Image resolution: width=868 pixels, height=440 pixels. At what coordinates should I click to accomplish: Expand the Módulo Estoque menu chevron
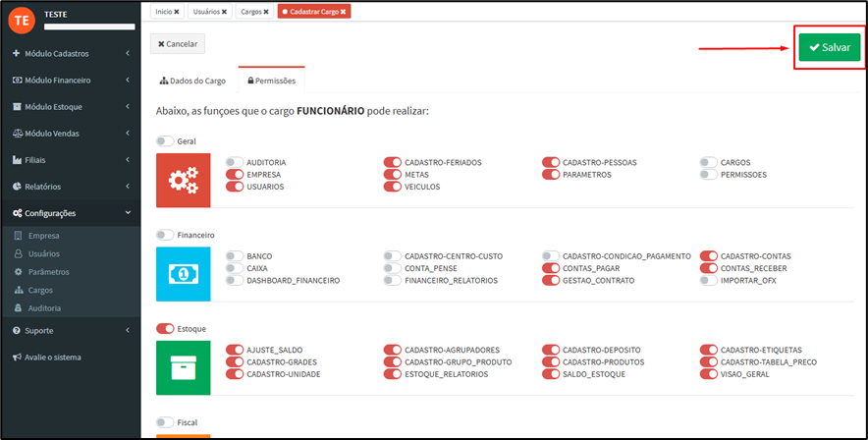[128, 106]
